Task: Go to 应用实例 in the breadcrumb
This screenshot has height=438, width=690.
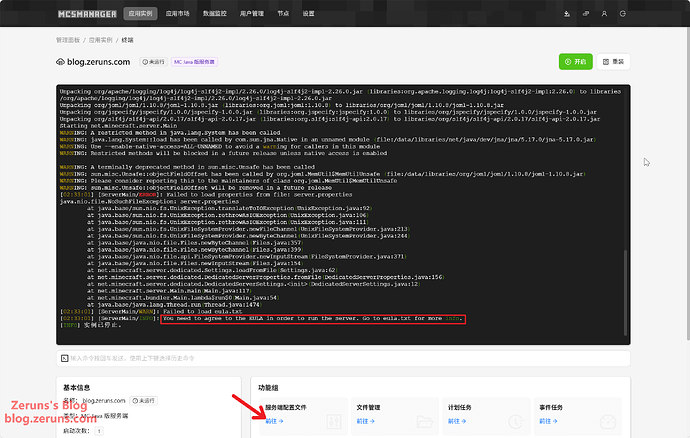Action: click(x=100, y=40)
